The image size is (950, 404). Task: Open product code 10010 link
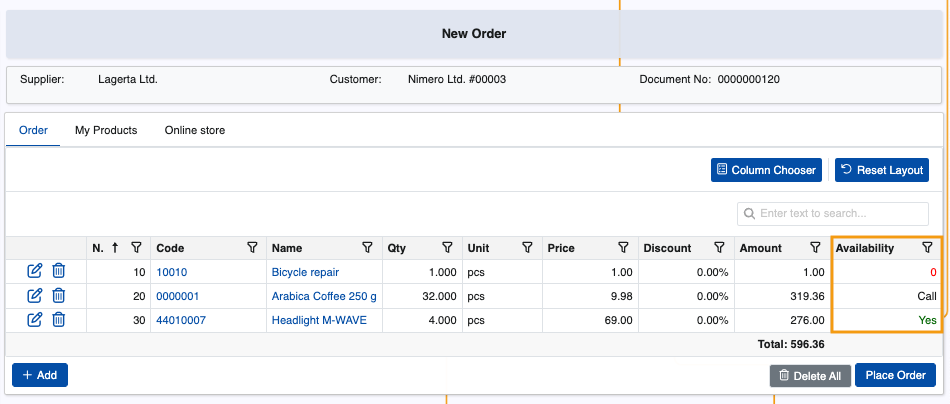coord(172,273)
